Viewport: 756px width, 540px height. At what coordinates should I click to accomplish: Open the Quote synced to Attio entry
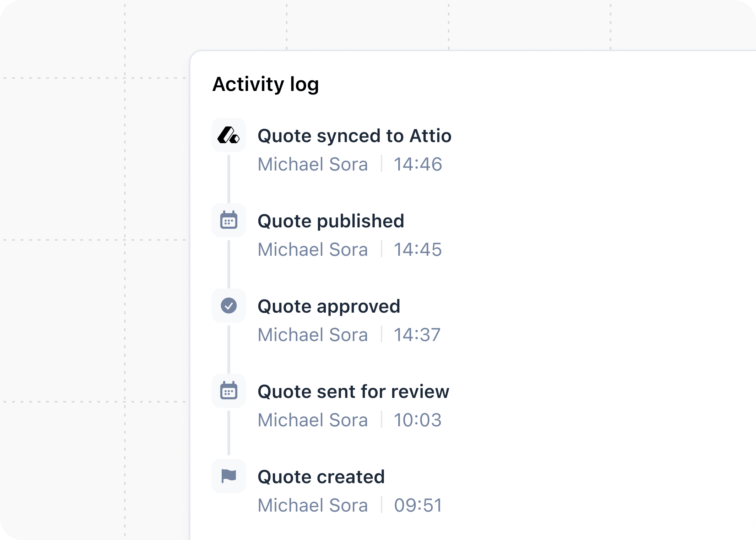coord(355,135)
